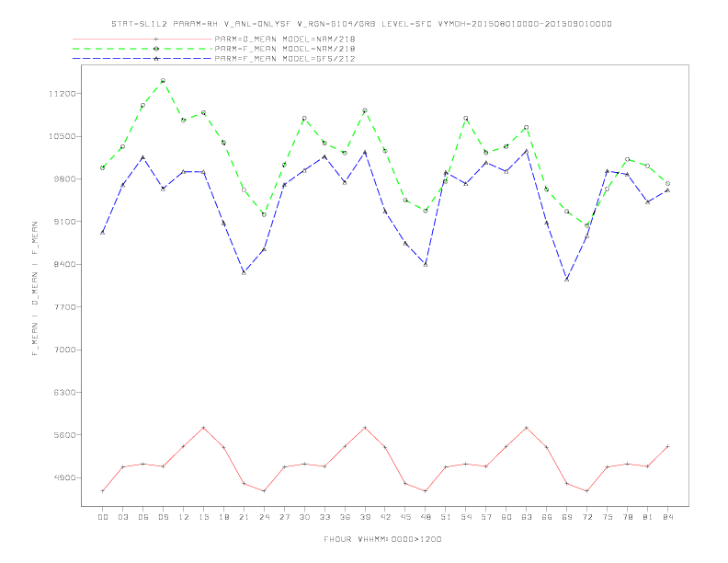This screenshot has height=563, width=728.
Task: Click y-axis tick label 4900
Action: coord(64,478)
